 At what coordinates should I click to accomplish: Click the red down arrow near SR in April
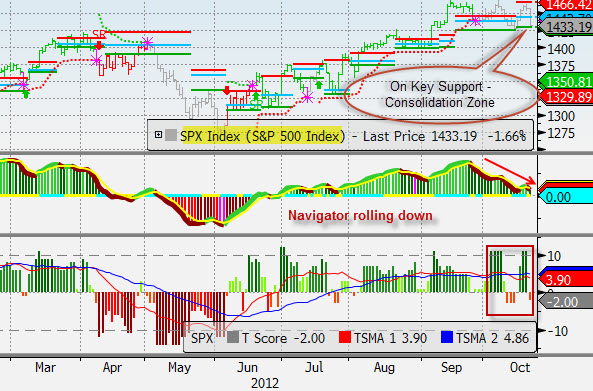tap(99, 45)
